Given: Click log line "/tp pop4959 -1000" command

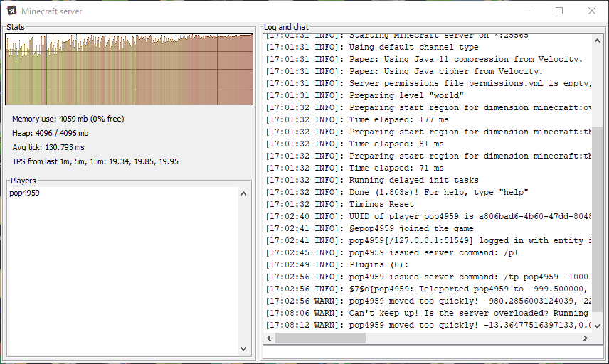Looking at the screenshot, I should tap(427, 277).
